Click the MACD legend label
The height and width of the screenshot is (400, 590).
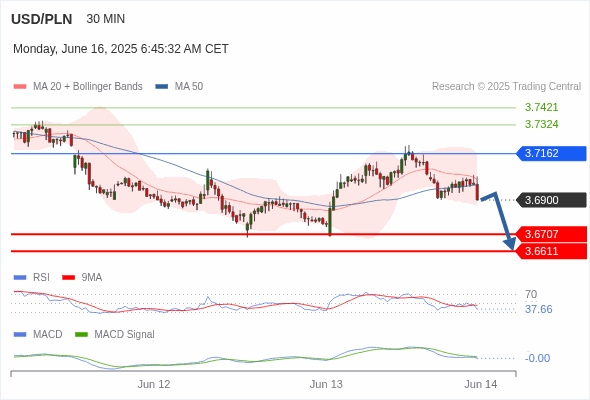coord(48,335)
